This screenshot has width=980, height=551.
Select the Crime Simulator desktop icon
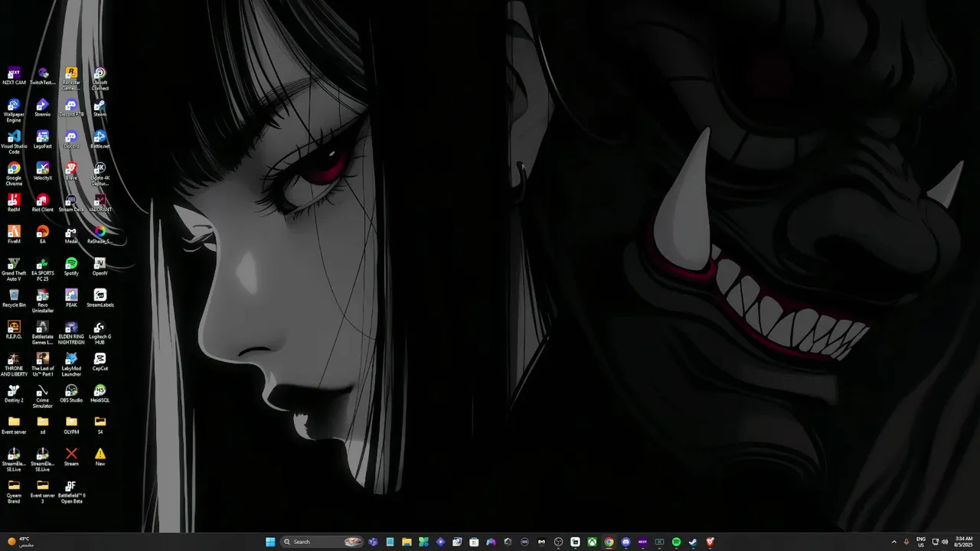click(43, 396)
